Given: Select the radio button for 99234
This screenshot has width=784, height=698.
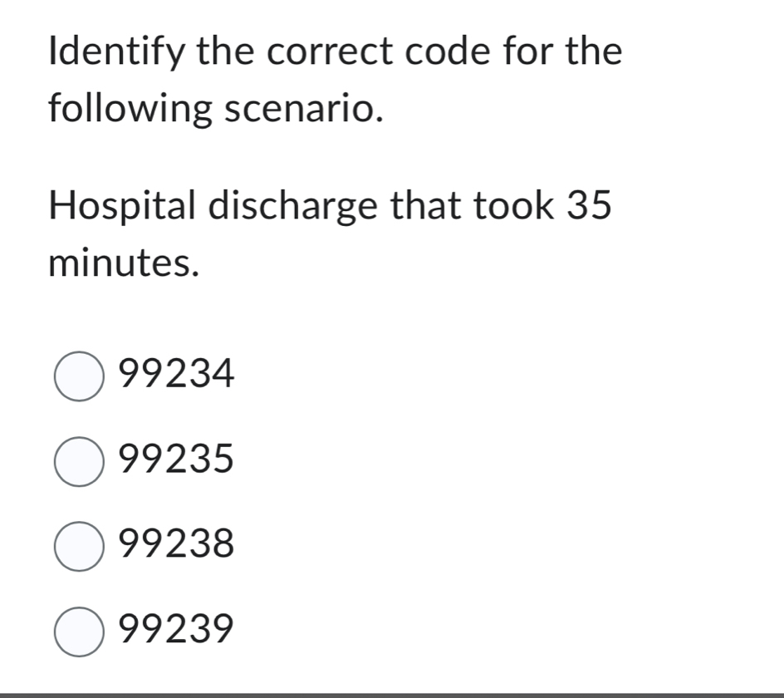Looking at the screenshot, I should point(79,376).
